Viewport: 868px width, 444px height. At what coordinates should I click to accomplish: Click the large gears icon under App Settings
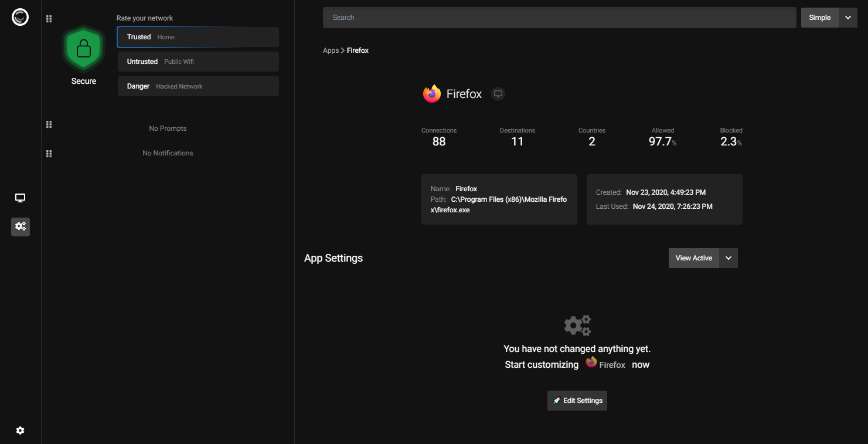point(577,325)
